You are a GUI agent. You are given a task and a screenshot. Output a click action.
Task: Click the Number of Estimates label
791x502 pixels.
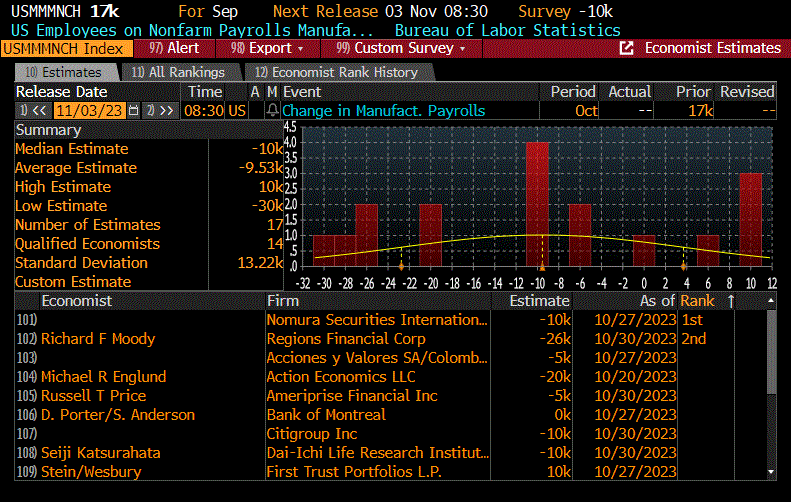point(88,225)
